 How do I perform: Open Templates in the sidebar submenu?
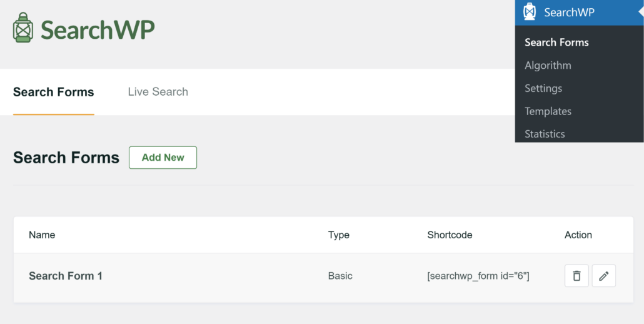(x=548, y=111)
